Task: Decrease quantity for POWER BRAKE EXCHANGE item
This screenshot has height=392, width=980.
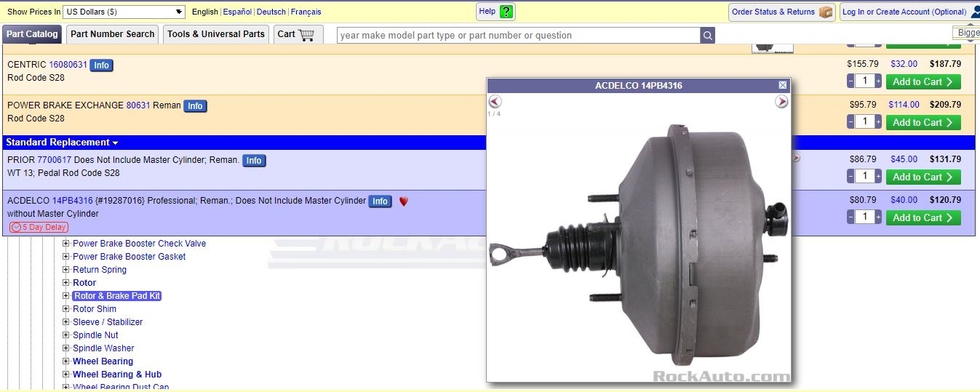Action: pos(851,122)
